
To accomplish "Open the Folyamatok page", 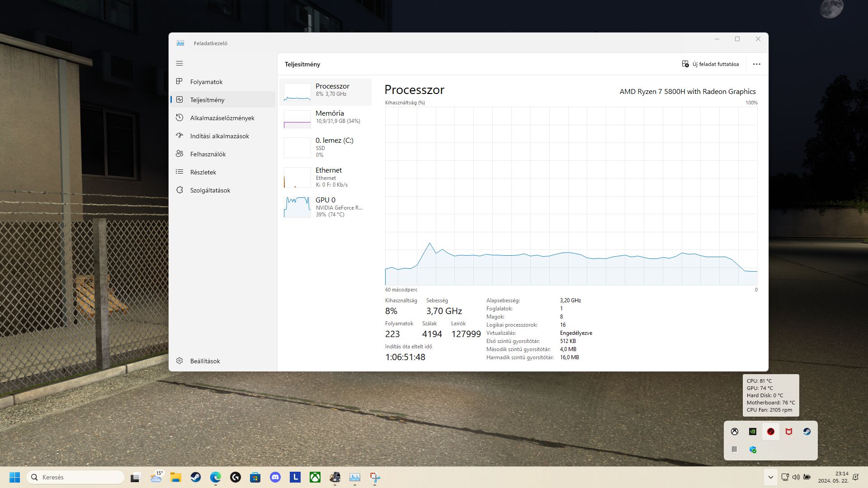I will pos(206,82).
